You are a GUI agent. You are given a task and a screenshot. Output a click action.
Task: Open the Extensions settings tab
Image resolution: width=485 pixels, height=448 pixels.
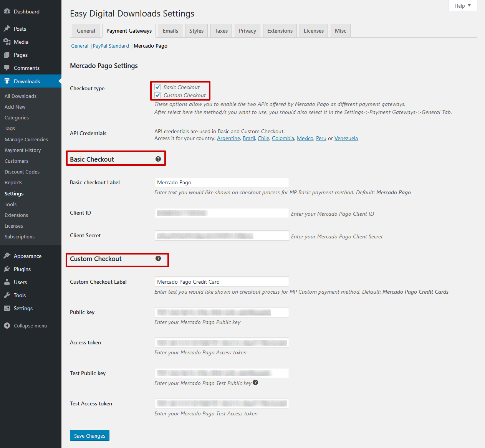280,31
